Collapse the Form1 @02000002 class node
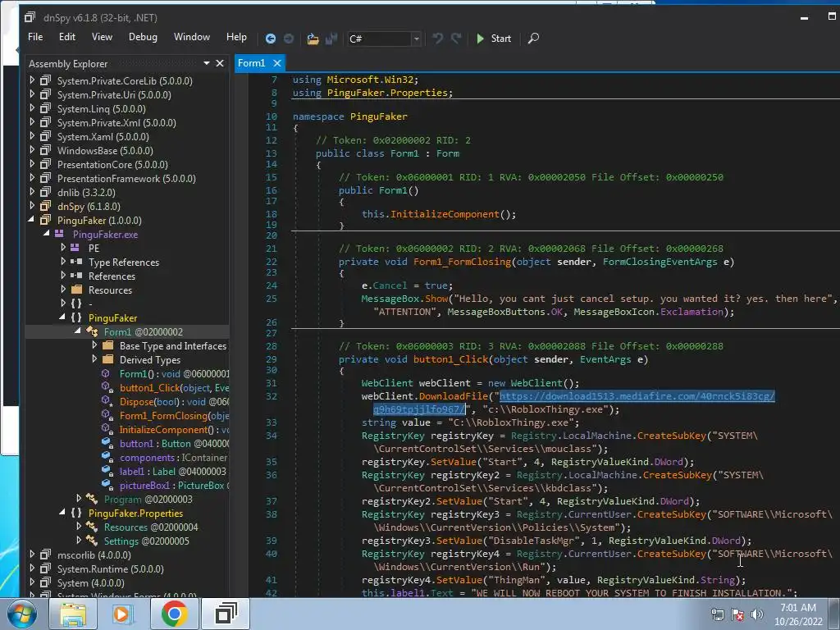This screenshot has height=630, width=840. click(78, 331)
